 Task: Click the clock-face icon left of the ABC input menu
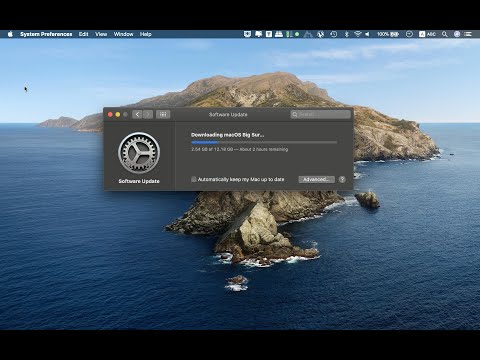(x=409, y=34)
